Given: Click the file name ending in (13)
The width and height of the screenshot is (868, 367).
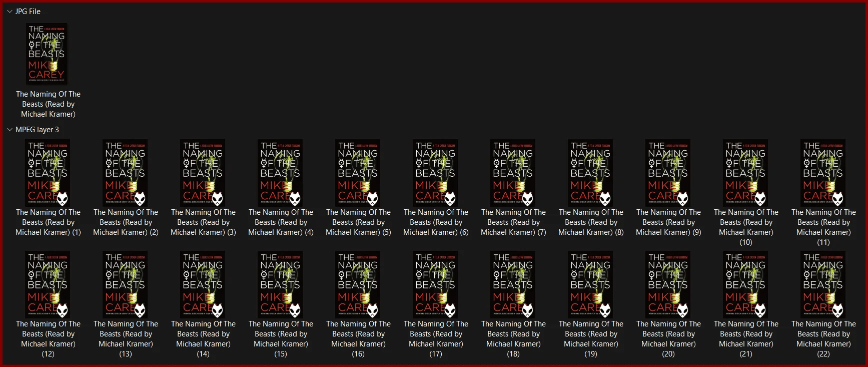Looking at the screenshot, I should 126,339.
